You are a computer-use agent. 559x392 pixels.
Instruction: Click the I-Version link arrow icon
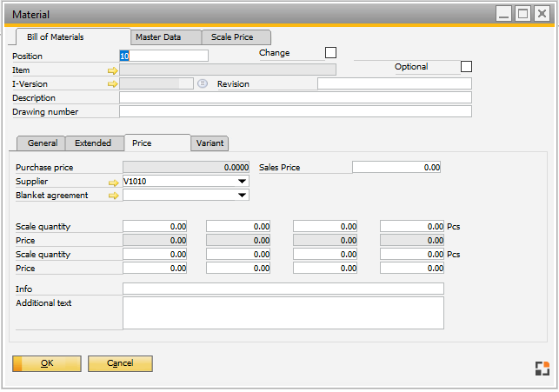(x=112, y=84)
